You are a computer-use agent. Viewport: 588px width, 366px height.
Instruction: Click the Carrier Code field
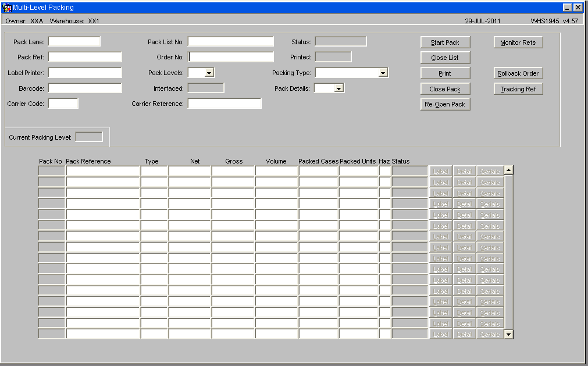point(63,104)
